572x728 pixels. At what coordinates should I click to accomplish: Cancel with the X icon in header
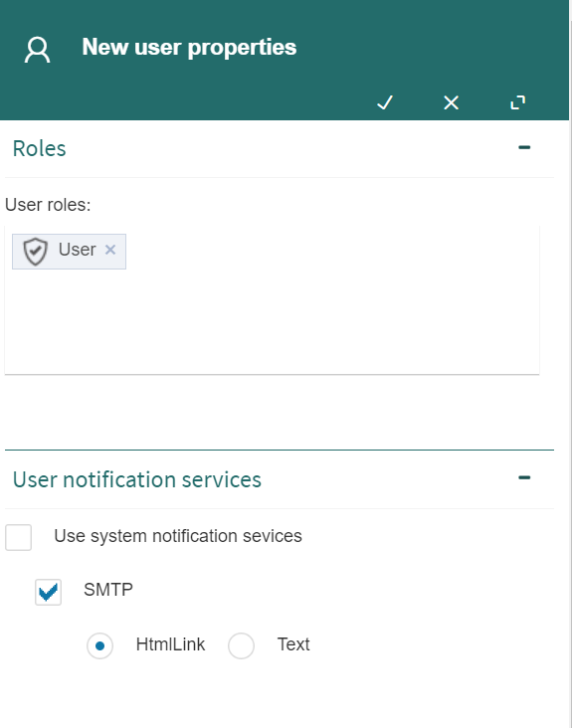[x=452, y=102]
